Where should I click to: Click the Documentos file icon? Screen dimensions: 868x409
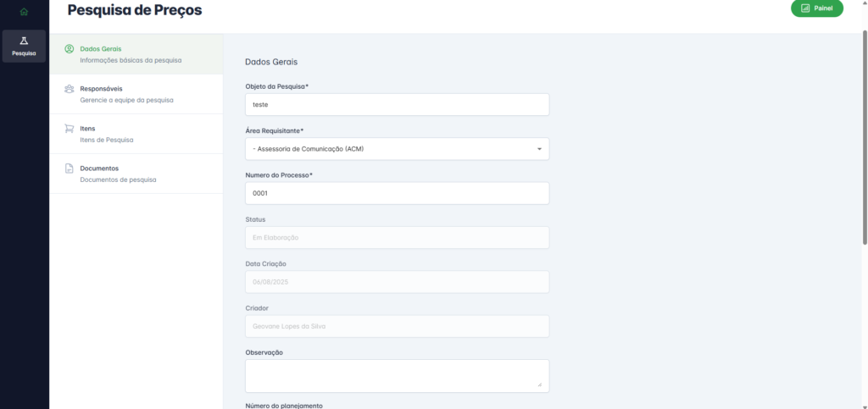pos(70,169)
